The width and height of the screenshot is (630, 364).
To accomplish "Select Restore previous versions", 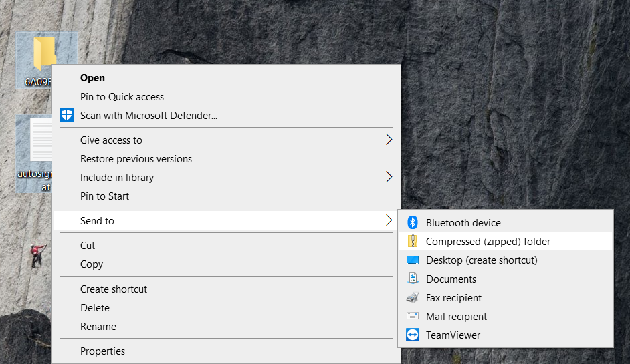I will pos(136,159).
